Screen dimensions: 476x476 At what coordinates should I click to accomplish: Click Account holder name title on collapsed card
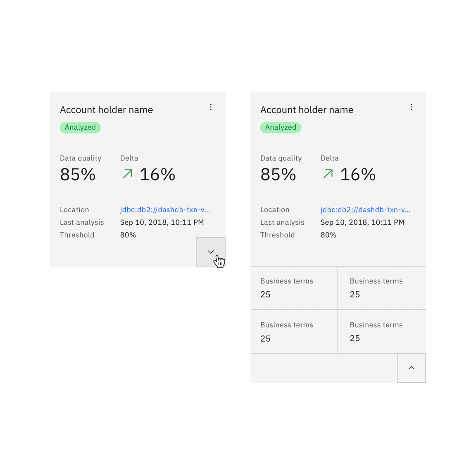click(106, 109)
